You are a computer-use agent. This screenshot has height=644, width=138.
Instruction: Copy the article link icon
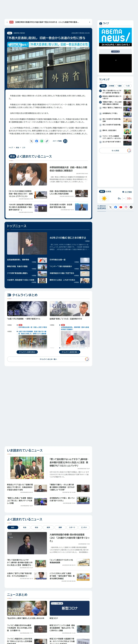coord(47,141)
